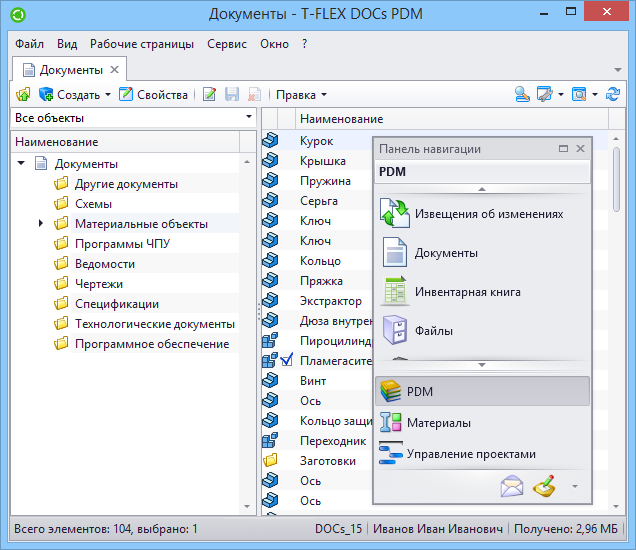
Task: Open the ? help menu
Action: pyautogui.click(x=305, y=44)
